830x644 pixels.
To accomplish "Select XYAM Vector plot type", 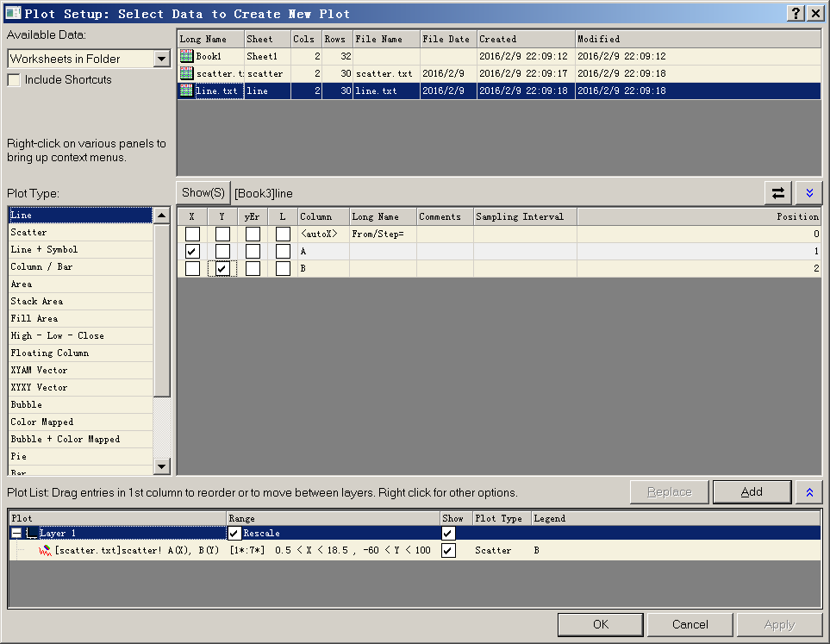I will coord(80,370).
